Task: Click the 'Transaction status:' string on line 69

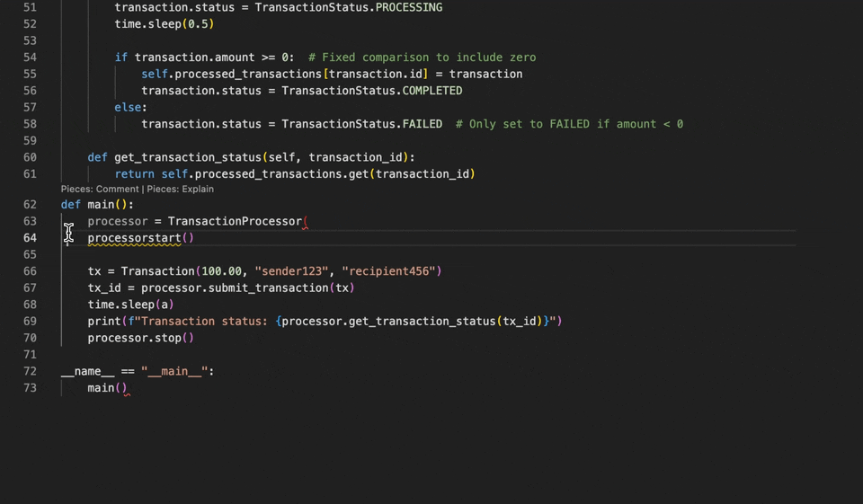Action: 204,322
